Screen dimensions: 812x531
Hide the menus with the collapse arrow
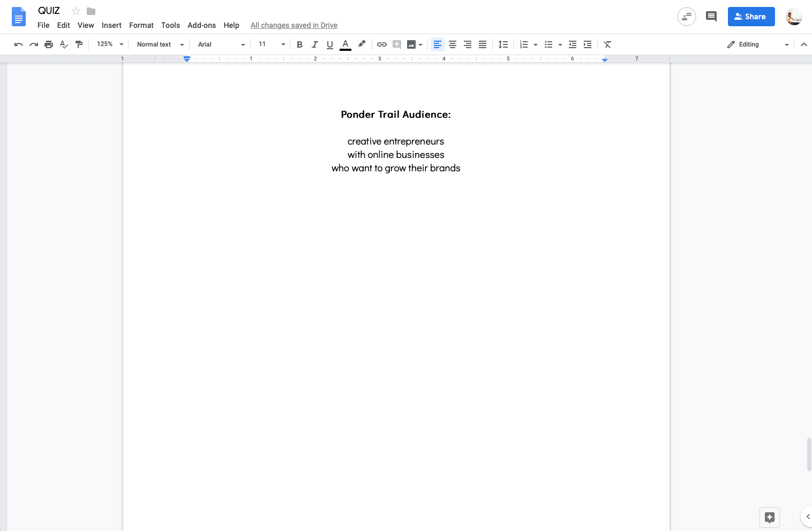803,44
